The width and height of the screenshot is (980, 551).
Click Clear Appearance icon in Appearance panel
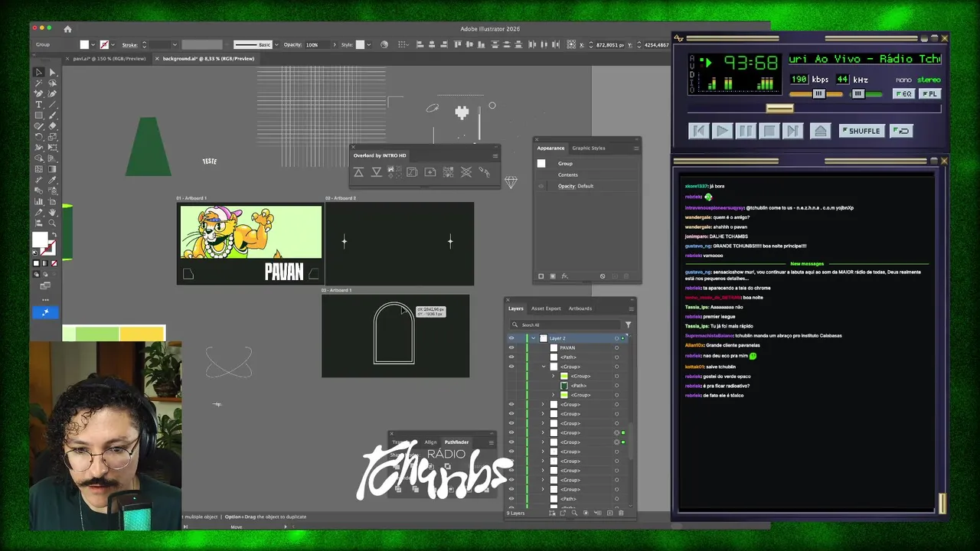[x=603, y=276]
